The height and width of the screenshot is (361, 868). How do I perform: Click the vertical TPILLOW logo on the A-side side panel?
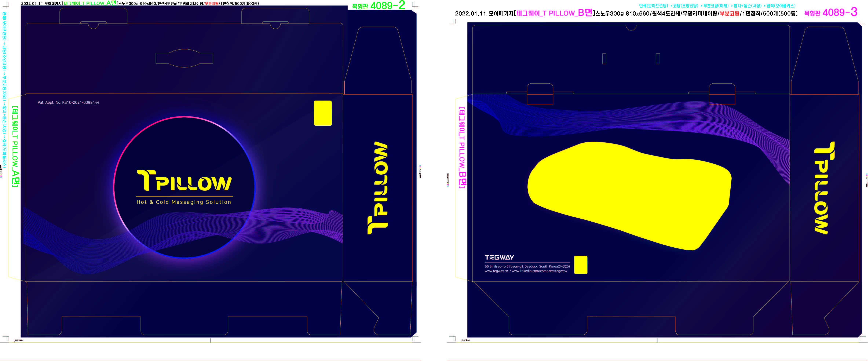[378, 188]
